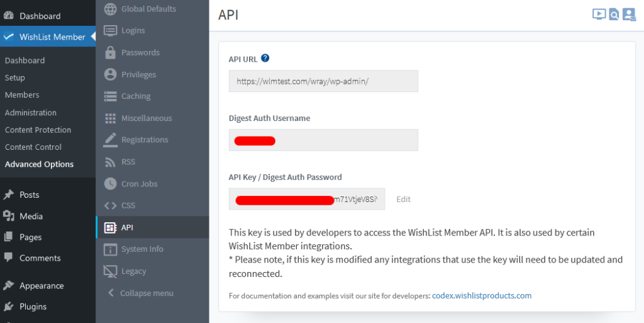The height and width of the screenshot is (323, 644).
Task: Click the Caching stack icon
Action: point(110,96)
